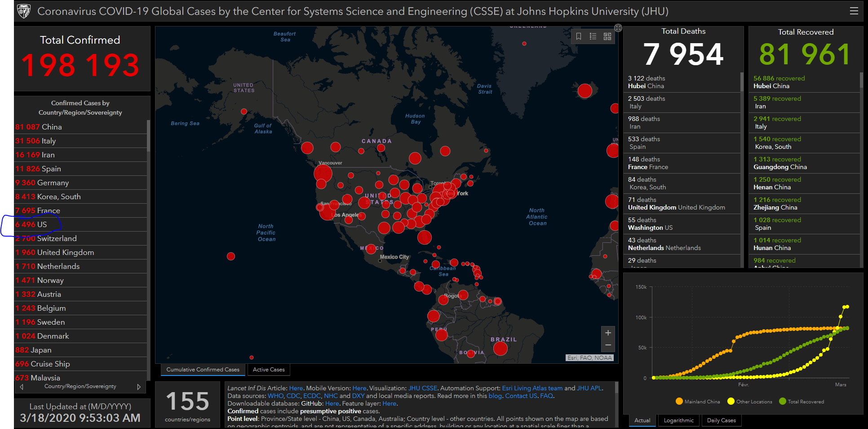This screenshot has height=429, width=868.
Task: Click the Esri, FAO, NOAA map attribution
Action: [589, 358]
